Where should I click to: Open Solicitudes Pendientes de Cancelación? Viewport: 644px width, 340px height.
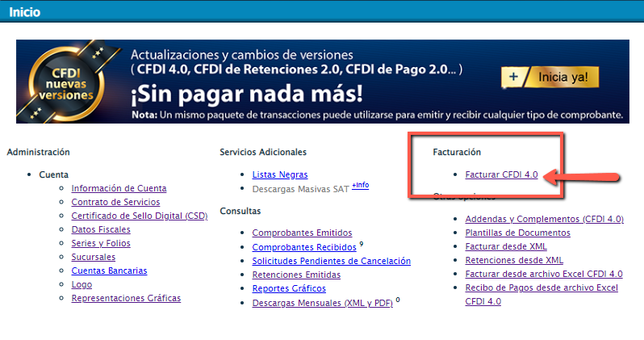pos(331,261)
